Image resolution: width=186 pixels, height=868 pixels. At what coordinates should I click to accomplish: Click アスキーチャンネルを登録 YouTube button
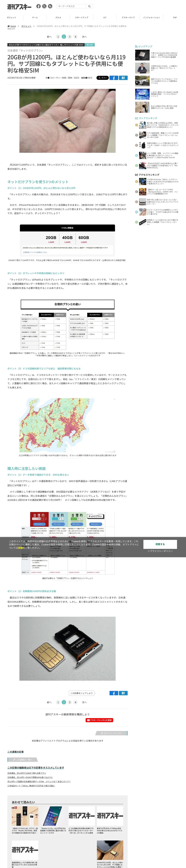pos(99,720)
